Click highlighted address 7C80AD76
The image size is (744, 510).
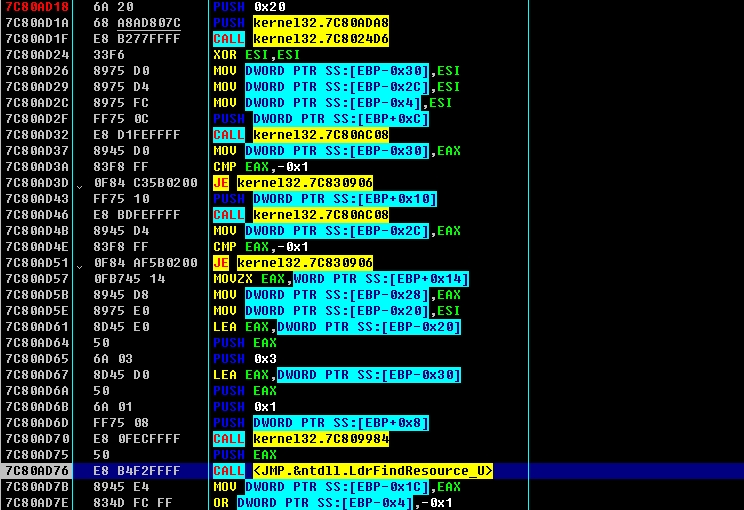click(x=37, y=471)
